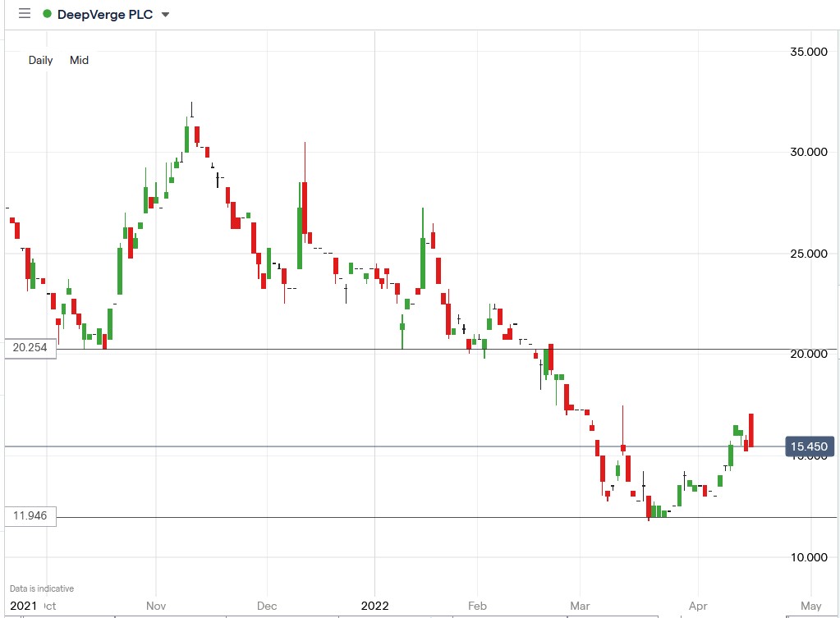Open the hamburger navigation menu
The height and width of the screenshot is (618, 840).
[24, 13]
